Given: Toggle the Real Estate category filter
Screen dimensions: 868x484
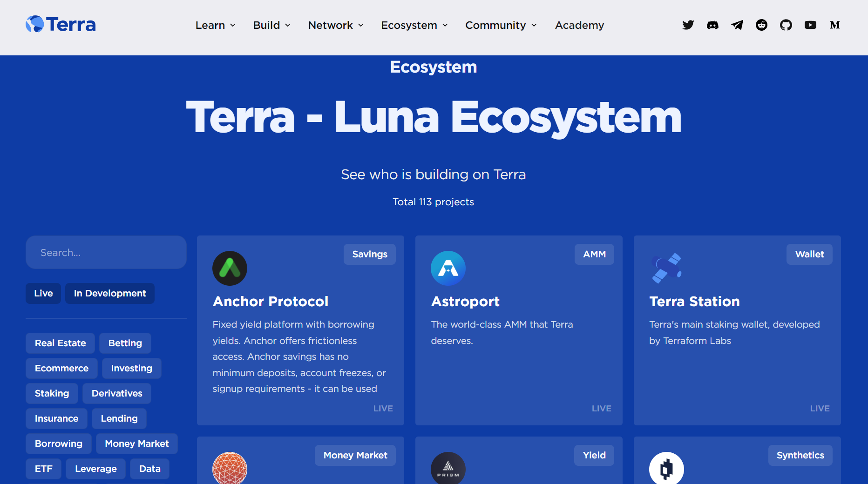Looking at the screenshot, I should [x=61, y=343].
